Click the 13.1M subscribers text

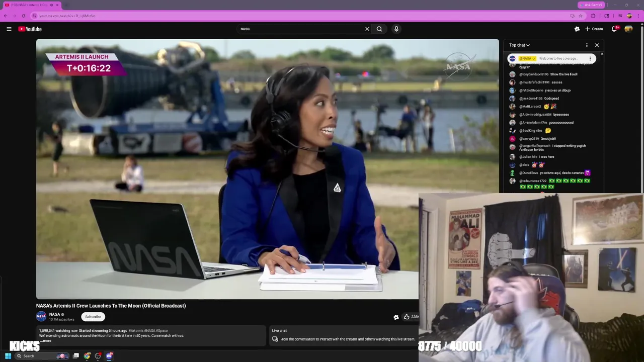(x=62, y=319)
